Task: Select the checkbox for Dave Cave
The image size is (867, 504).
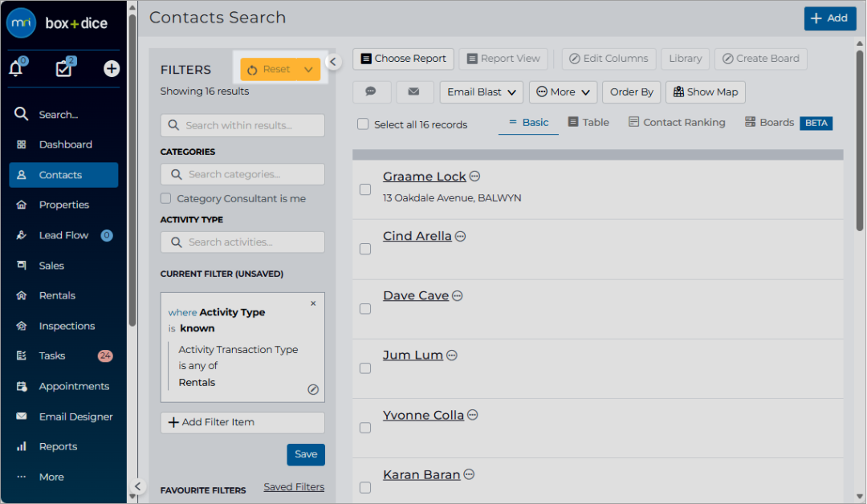Action: tap(365, 309)
